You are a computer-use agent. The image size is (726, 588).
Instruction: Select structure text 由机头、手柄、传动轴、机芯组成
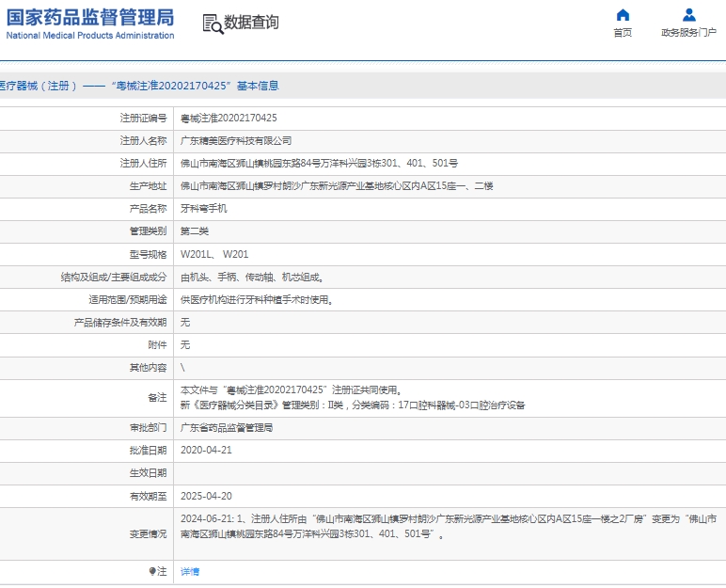(252, 278)
